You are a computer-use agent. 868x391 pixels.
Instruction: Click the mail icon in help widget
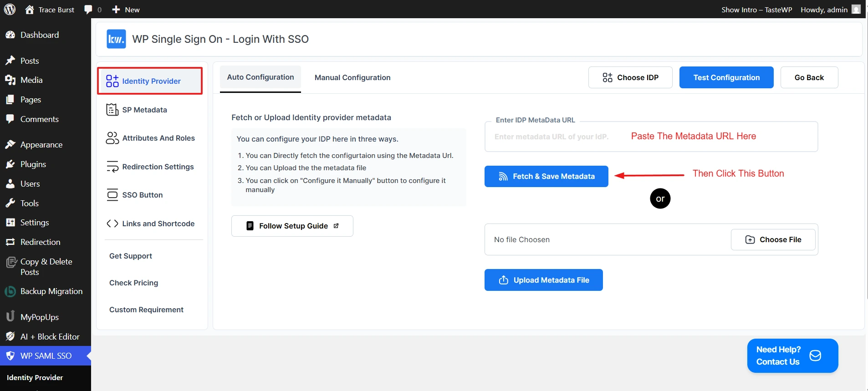pyautogui.click(x=815, y=355)
